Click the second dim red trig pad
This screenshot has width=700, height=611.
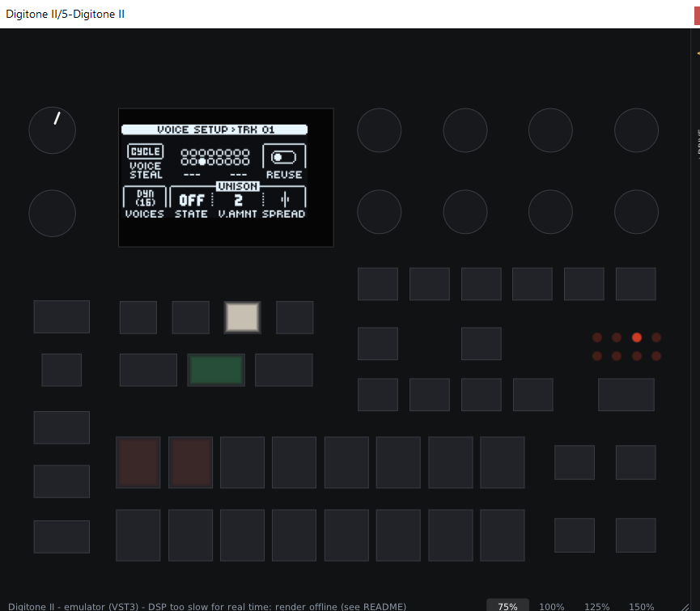[191, 462]
